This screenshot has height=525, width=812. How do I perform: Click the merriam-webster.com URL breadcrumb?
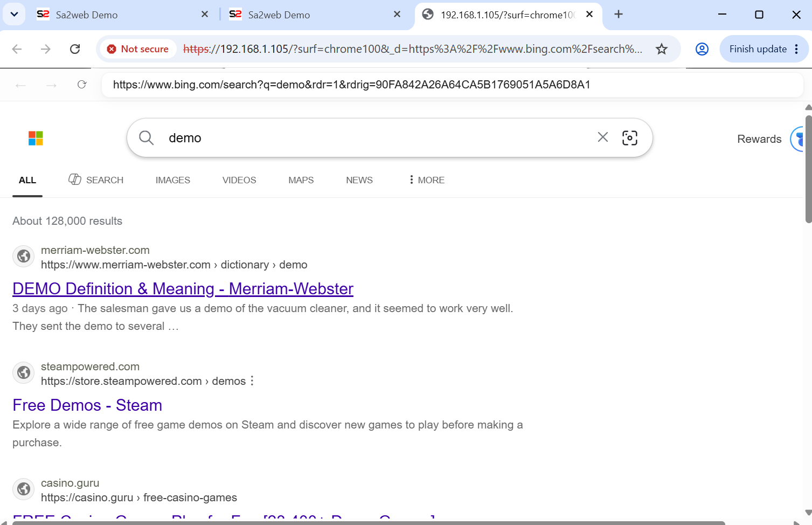[174, 265]
